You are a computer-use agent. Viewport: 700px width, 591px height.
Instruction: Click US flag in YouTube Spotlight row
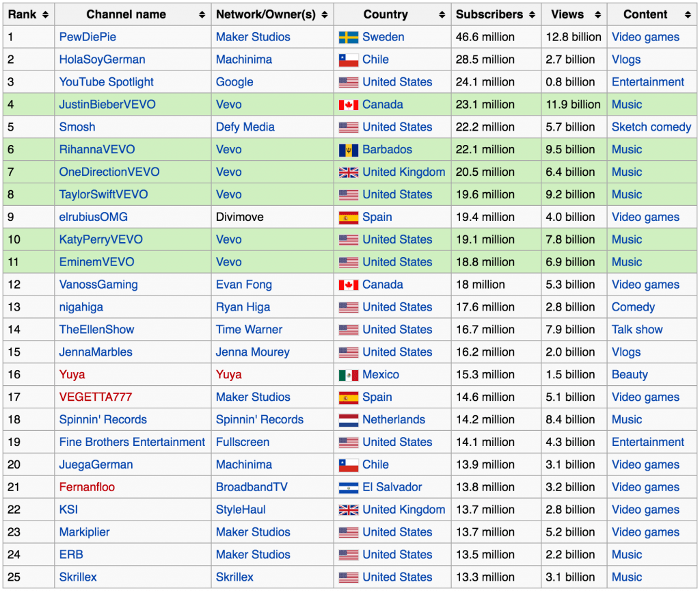coord(348,82)
